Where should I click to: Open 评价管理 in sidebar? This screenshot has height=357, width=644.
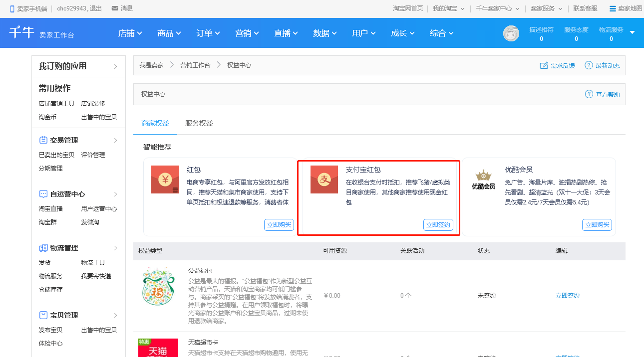click(x=93, y=155)
